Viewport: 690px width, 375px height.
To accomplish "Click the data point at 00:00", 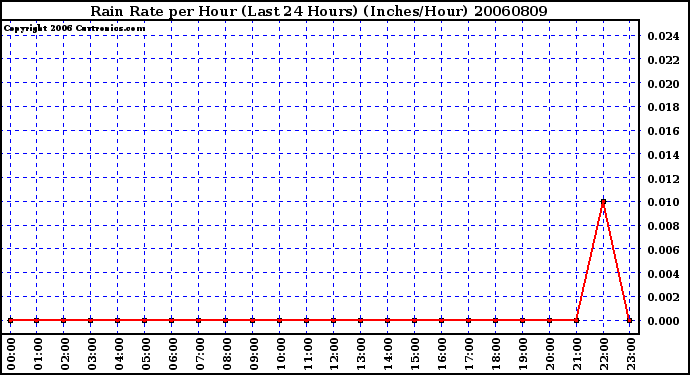I will (11, 320).
